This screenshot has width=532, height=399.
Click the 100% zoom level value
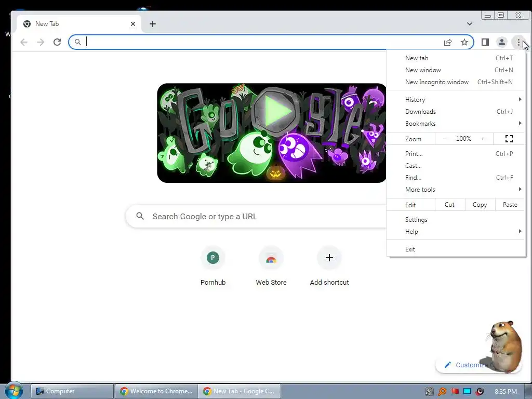(x=463, y=139)
